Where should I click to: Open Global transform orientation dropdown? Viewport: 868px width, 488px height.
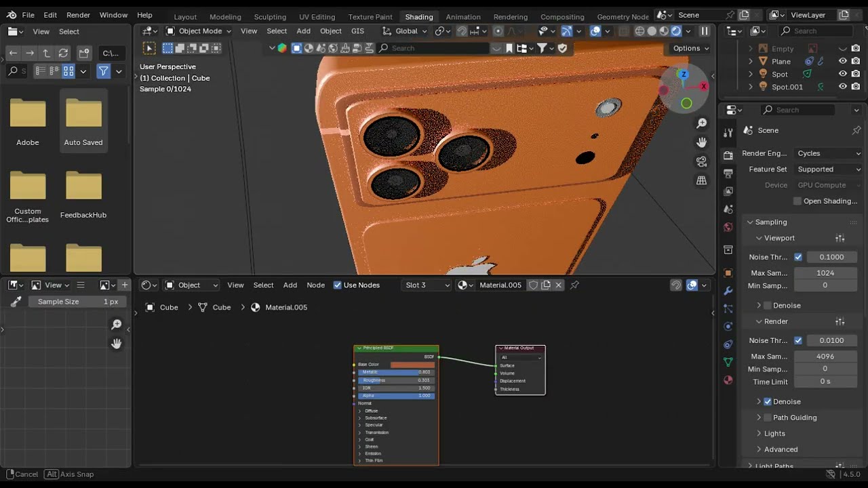pos(405,31)
